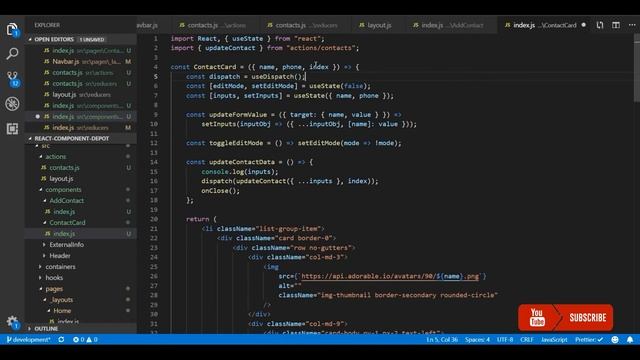
Task: Open contacts.js under actions folder
Action: tap(80, 167)
